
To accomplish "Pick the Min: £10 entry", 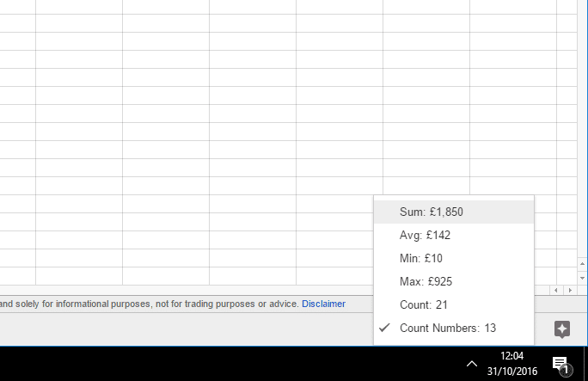I will [x=454, y=258].
